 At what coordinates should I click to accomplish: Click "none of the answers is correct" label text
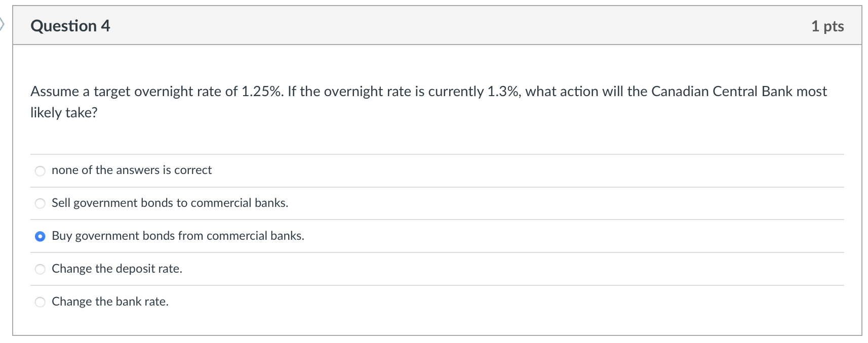coord(132,170)
